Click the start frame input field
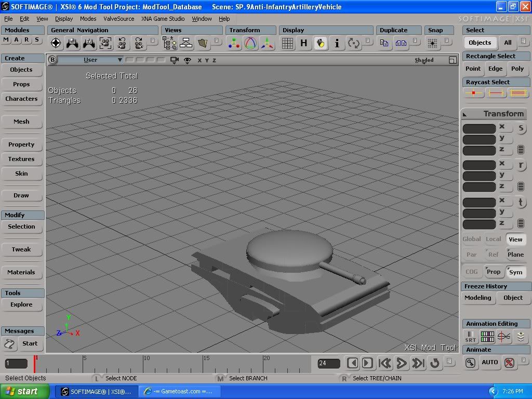This screenshot has width=532, height=399. [x=16, y=363]
